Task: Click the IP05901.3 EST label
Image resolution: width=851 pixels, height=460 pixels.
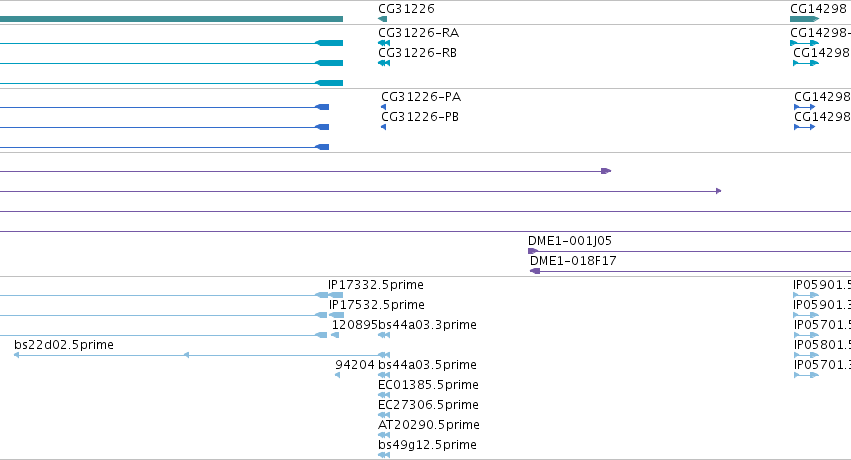Action: (822, 305)
